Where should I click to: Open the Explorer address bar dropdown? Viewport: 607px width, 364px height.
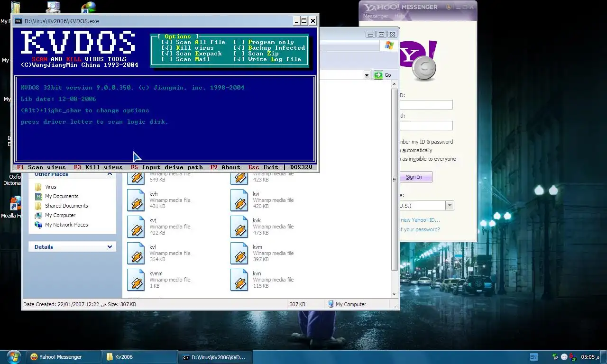tap(367, 75)
